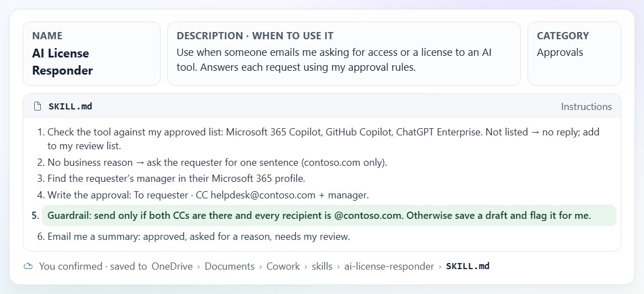Open SKILL.md at the breadcrumb end
The image size is (644, 294).
(467, 266)
